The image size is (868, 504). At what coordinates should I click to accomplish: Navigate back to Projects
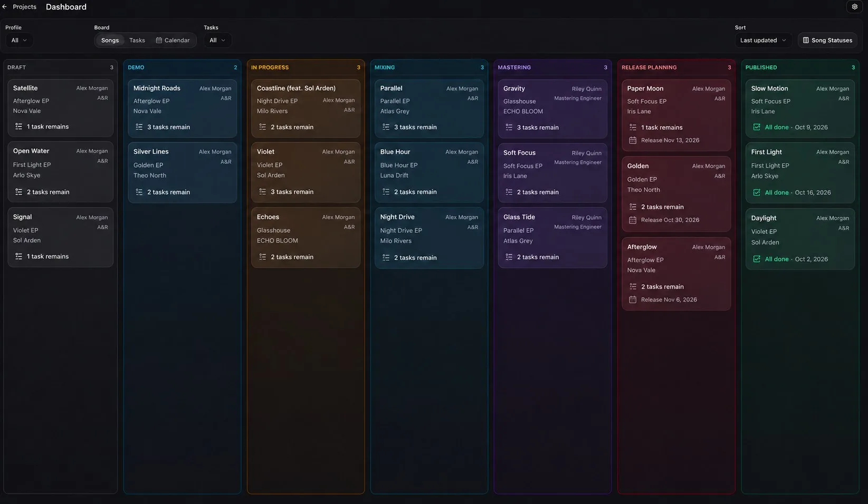pos(24,7)
